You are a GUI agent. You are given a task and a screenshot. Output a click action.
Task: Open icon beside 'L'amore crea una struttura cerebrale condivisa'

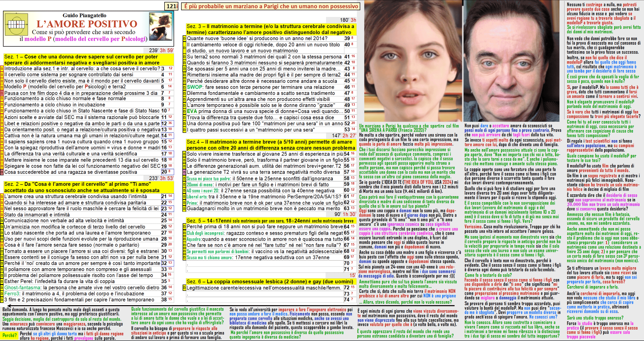(2, 196)
